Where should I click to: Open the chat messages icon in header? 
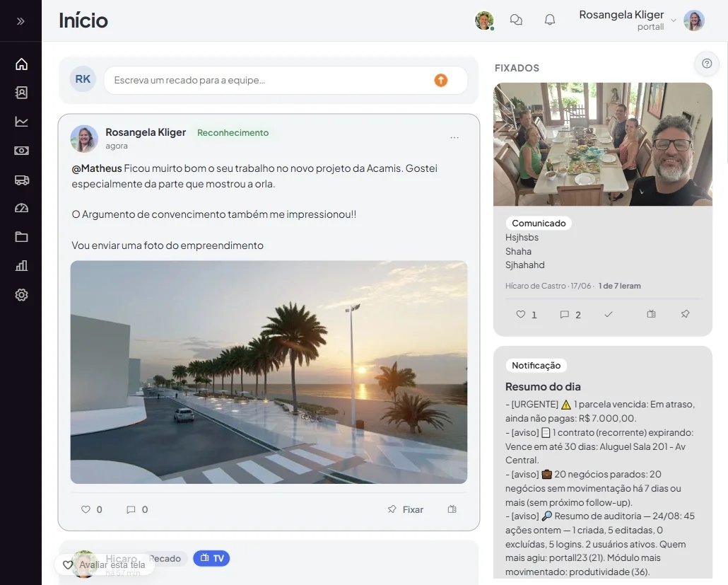[516, 20]
